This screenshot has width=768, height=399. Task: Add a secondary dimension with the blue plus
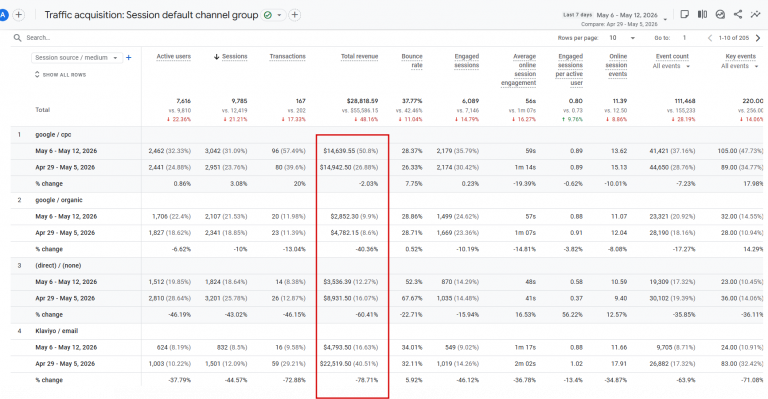click(x=129, y=58)
